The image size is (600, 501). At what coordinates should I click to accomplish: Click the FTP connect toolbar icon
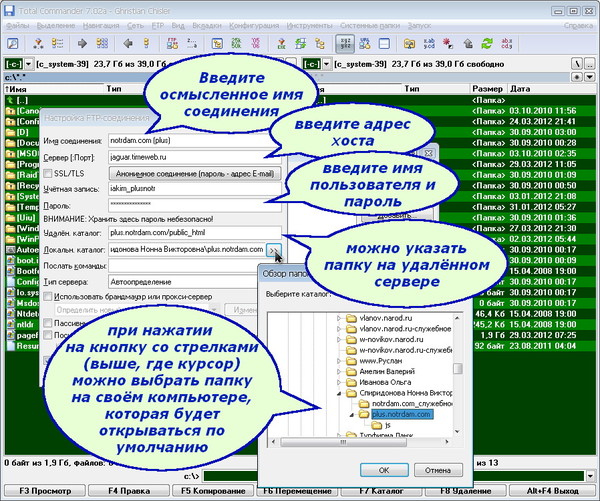pyautogui.click(x=172, y=43)
